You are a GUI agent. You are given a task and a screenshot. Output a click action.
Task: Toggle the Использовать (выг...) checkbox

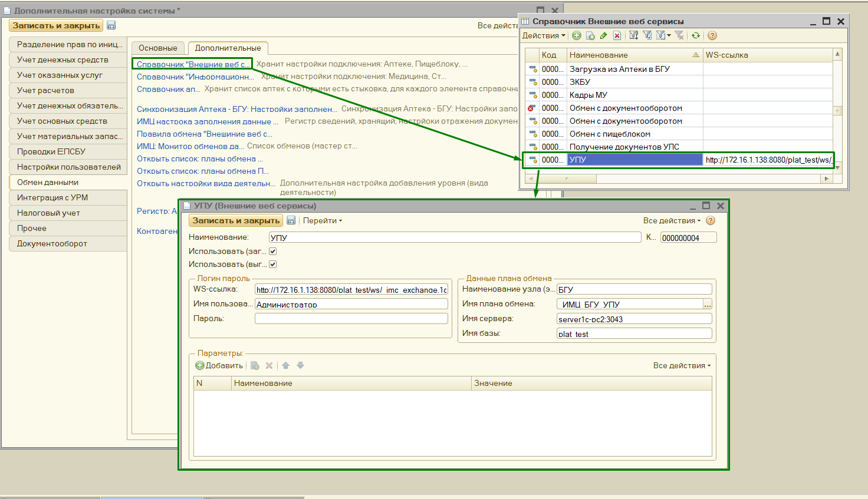pos(273,265)
